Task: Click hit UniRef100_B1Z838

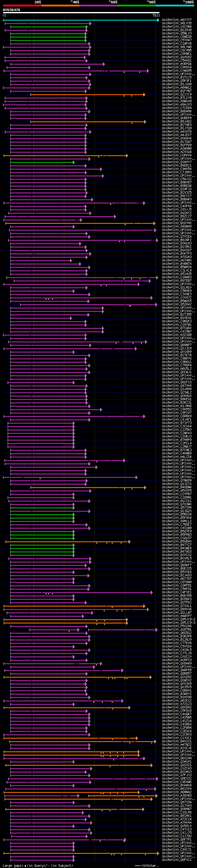Action: (x=177, y=30)
